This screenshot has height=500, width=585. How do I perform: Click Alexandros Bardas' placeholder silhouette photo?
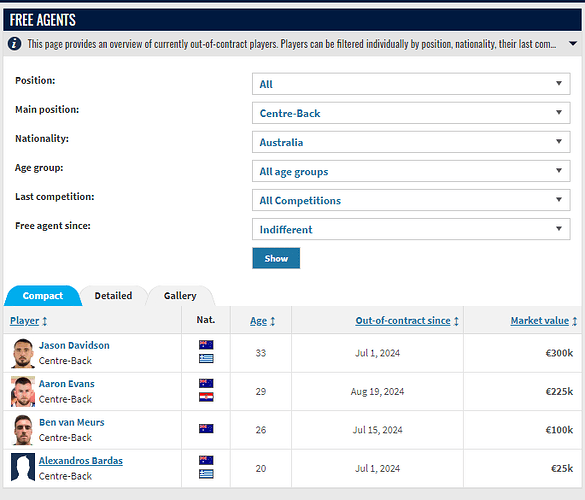click(23, 468)
